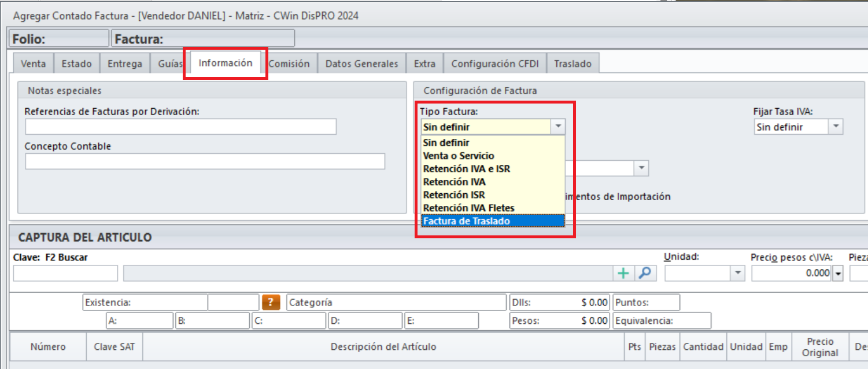Go to the Traslado tab
The width and height of the screenshot is (868, 369).
572,64
